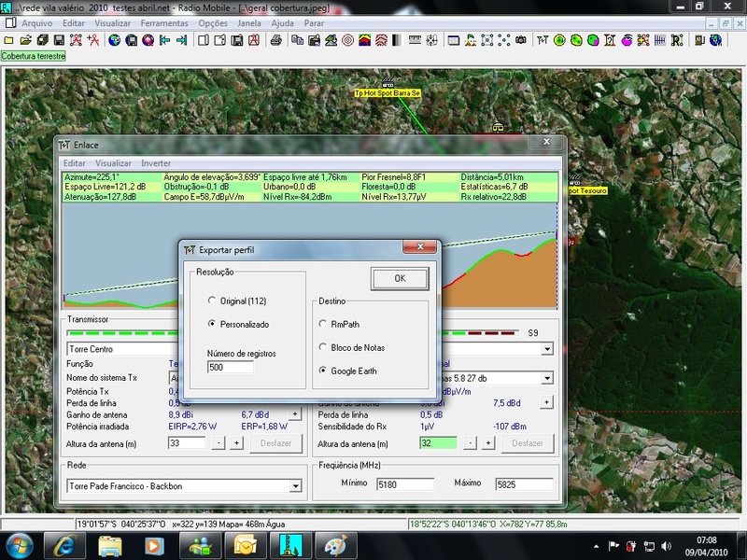Open the Rede network dropdown list
This screenshot has width=747, height=560.
[296, 485]
